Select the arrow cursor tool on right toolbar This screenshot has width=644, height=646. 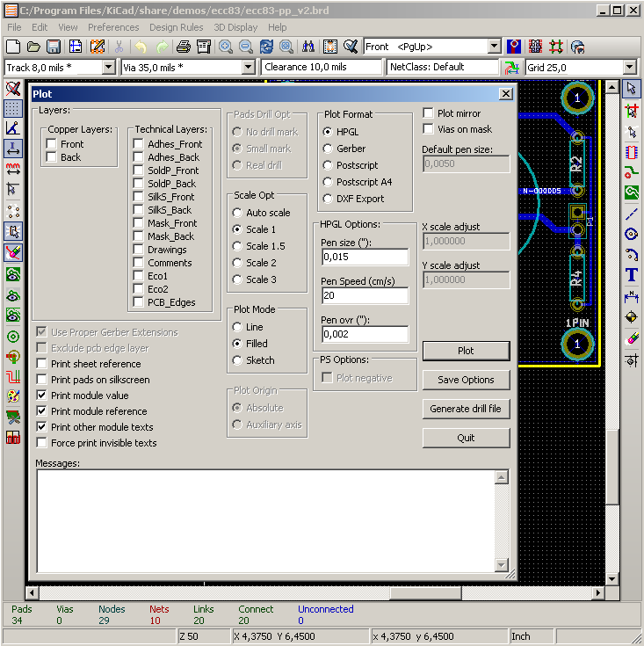(631, 88)
